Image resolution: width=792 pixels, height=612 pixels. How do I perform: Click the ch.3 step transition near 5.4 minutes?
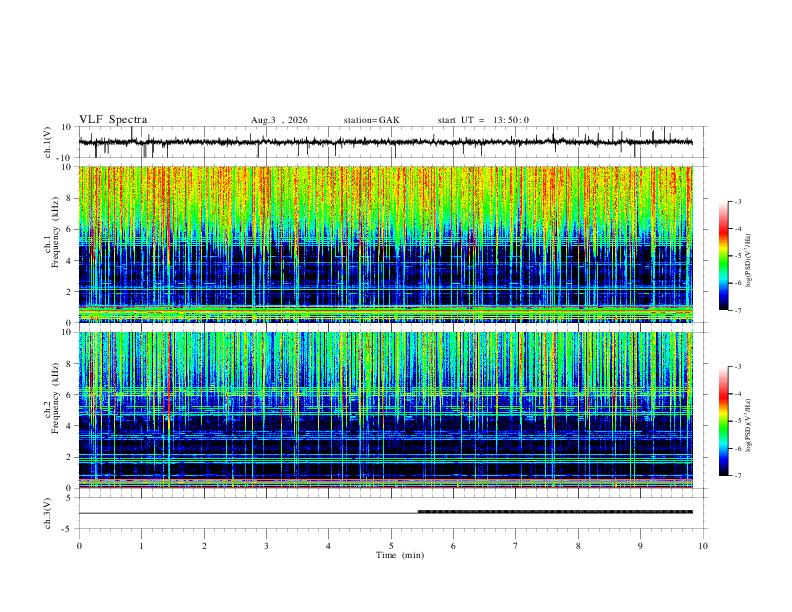coord(418,512)
